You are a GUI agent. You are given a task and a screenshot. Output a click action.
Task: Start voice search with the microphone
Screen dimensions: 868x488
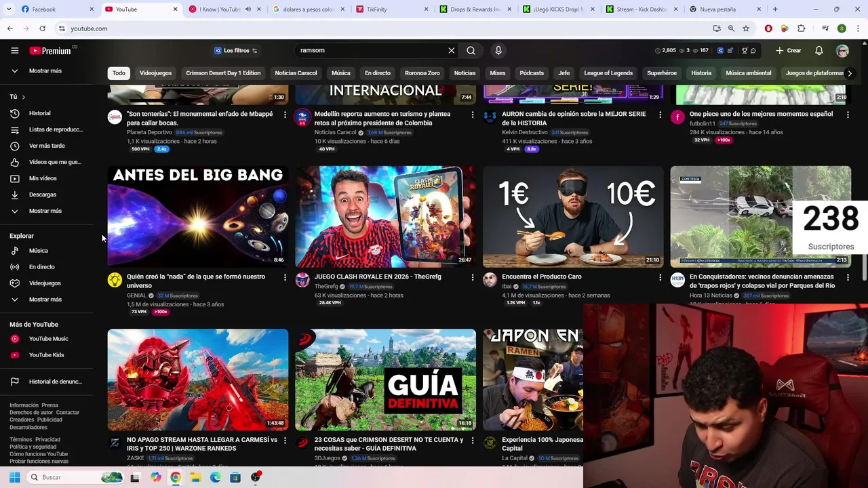click(x=498, y=50)
